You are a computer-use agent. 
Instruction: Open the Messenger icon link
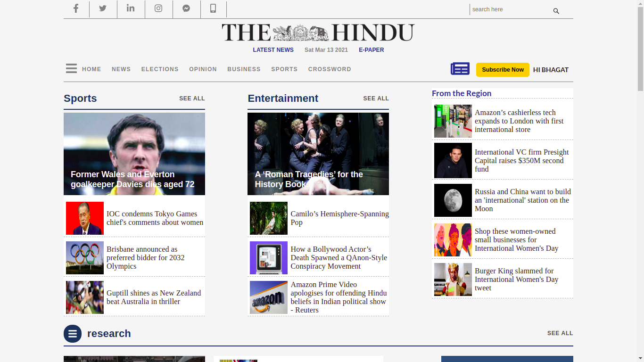click(x=186, y=8)
